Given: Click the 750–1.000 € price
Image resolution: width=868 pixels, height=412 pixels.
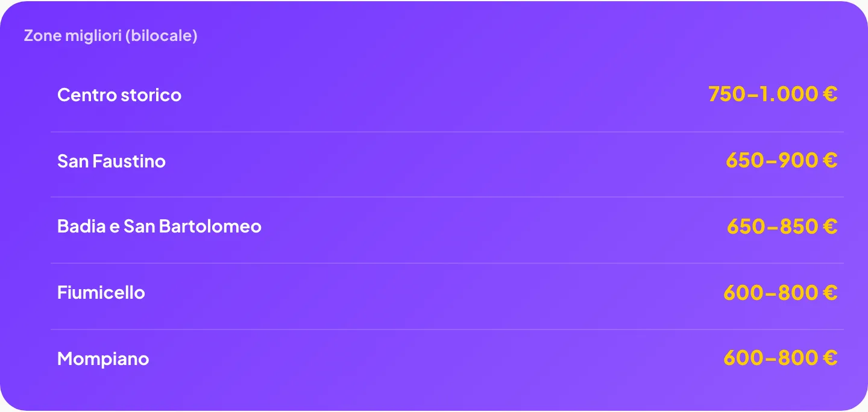Looking at the screenshot, I should [x=773, y=94].
